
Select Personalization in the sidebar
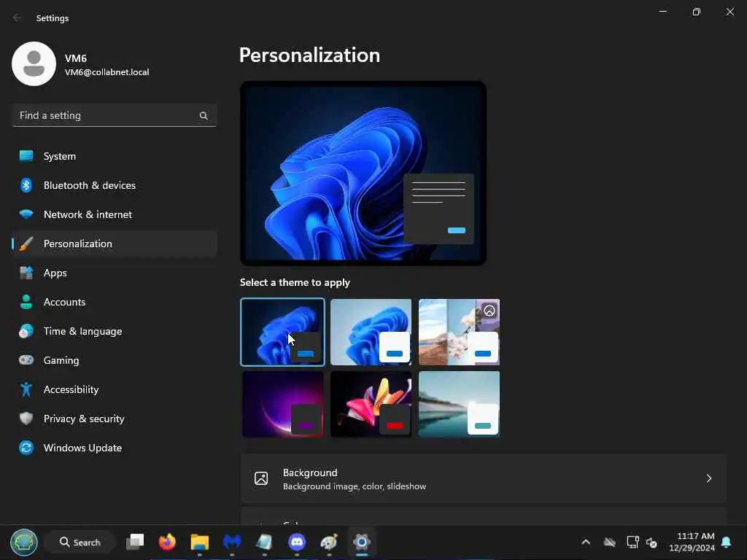[x=115, y=244]
